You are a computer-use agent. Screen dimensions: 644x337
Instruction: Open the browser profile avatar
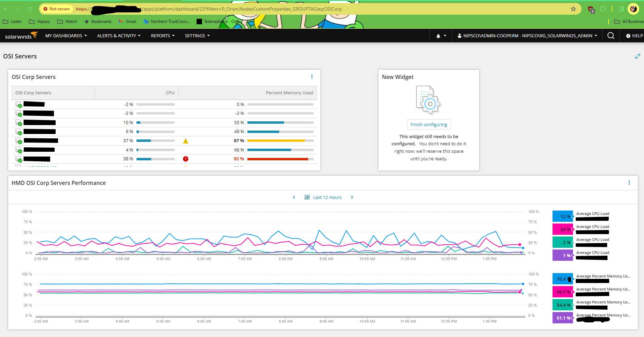point(633,9)
